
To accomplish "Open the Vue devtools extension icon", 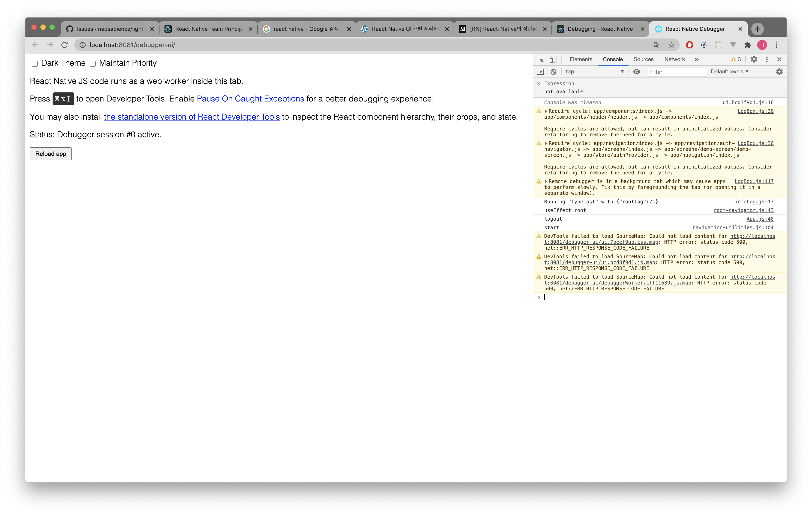I will point(733,45).
